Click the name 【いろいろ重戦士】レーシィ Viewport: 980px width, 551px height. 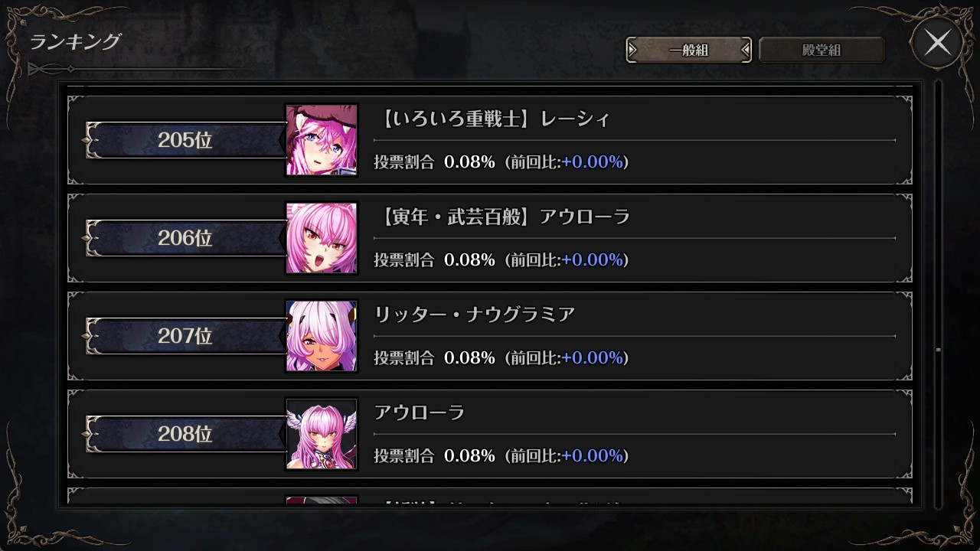[495, 119]
